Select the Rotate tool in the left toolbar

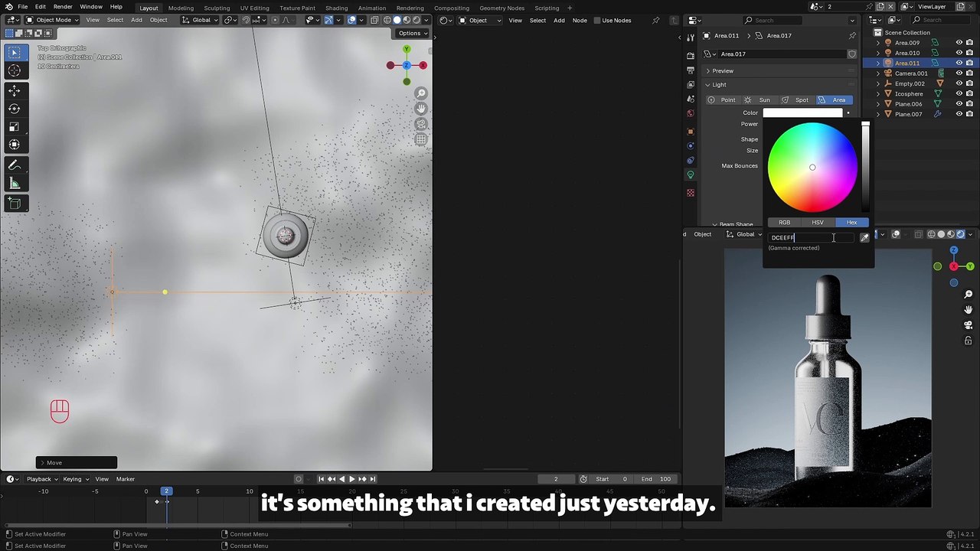[14, 109]
